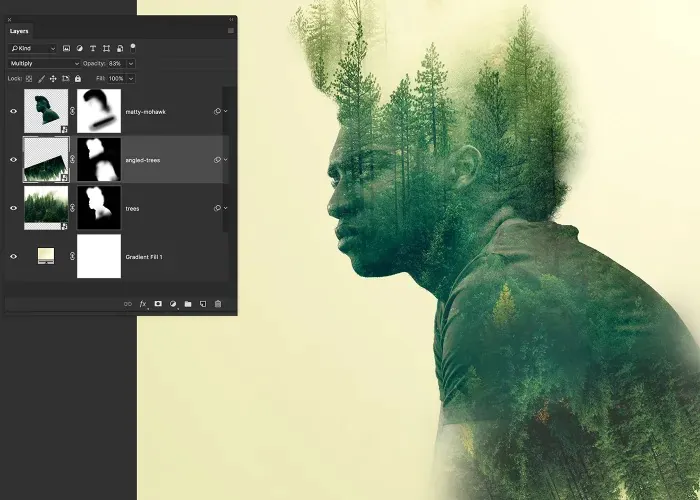Filter layers by adjustment layer icon
The height and width of the screenshot is (500, 700).
click(79, 48)
